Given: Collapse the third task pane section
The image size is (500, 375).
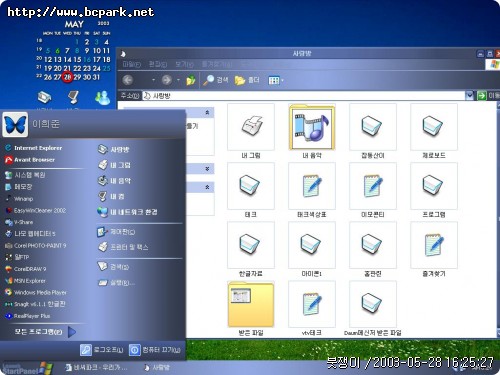Looking at the screenshot, I should [x=207, y=187].
